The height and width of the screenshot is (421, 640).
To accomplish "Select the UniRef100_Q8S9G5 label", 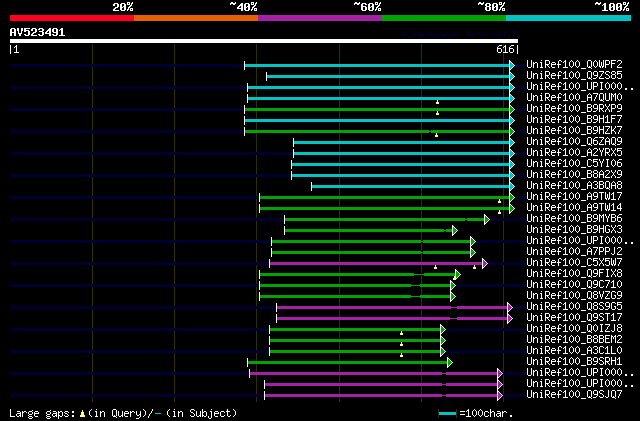I will click(x=574, y=307).
